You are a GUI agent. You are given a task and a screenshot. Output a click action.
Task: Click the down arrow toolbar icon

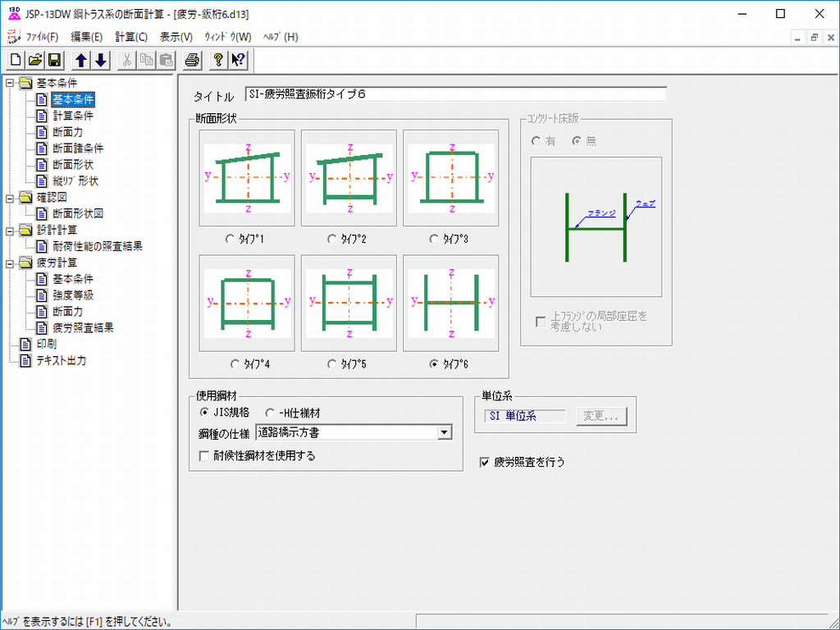pos(100,60)
